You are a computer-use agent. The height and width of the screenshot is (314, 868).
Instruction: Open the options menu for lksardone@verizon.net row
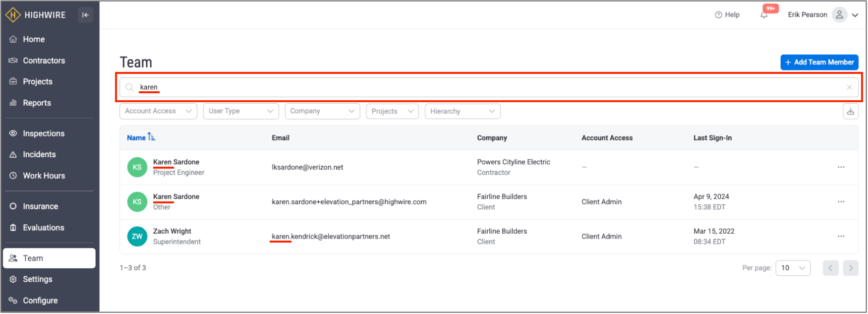(841, 167)
